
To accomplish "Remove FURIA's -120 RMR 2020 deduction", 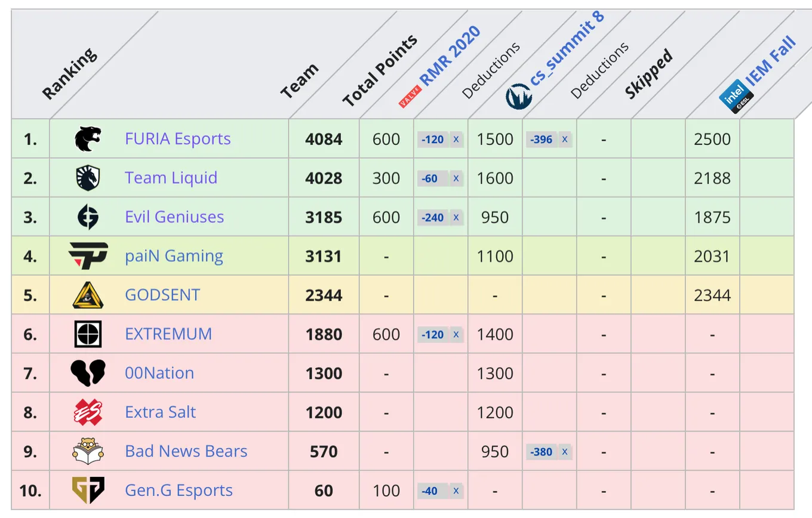I will [456, 140].
